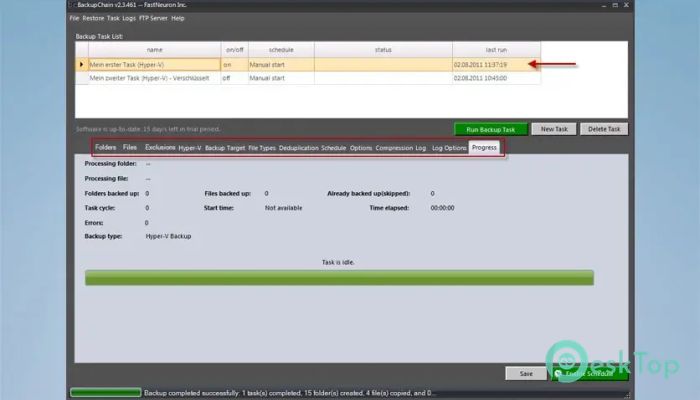Switch to the Hyper-V tab
This screenshot has width=700, height=400.
click(190, 148)
